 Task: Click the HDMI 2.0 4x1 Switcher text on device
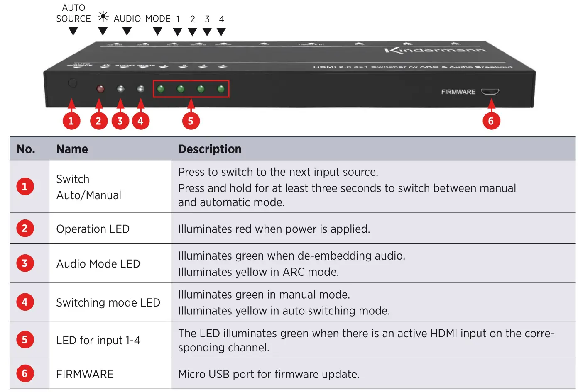(x=413, y=67)
